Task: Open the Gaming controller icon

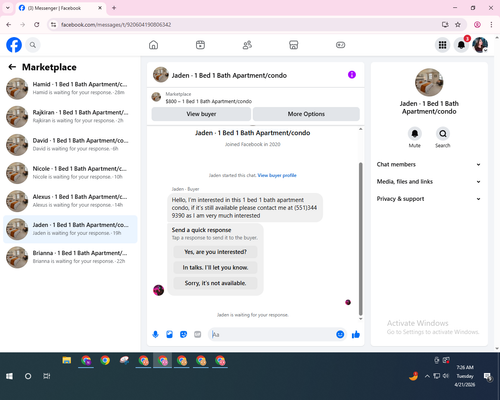Action: [x=340, y=45]
